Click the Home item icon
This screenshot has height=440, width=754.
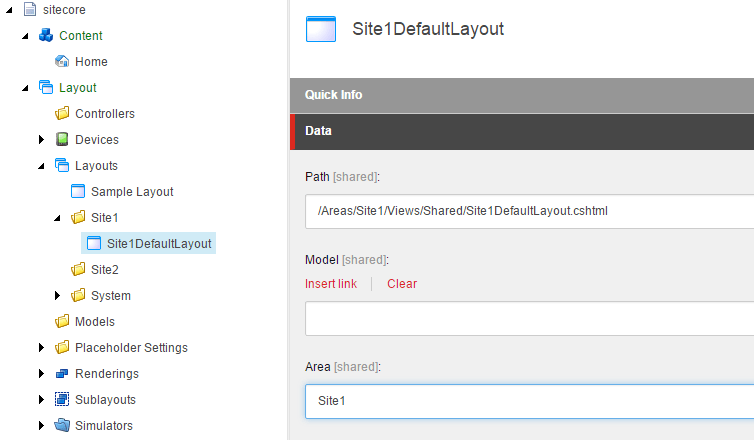click(x=62, y=62)
